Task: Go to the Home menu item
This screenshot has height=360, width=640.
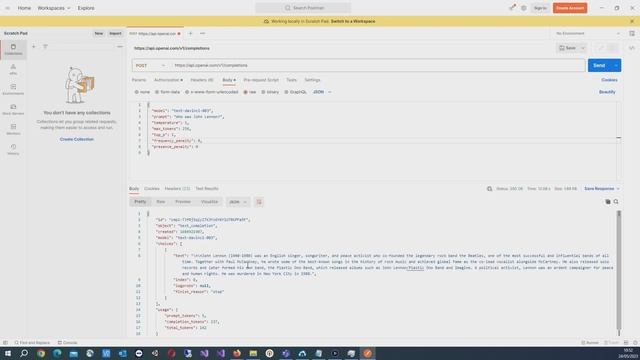Action: click(x=24, y=8)
